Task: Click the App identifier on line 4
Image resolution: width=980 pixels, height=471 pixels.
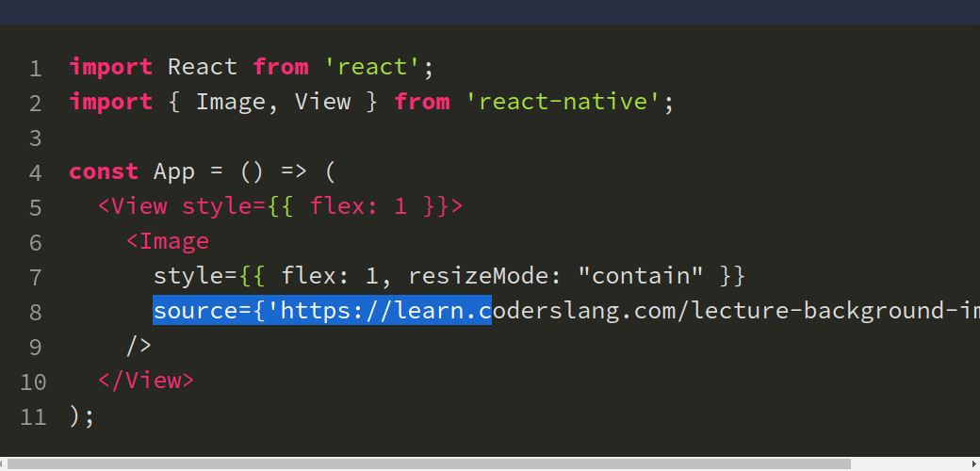Action: [x=174, y=172]
